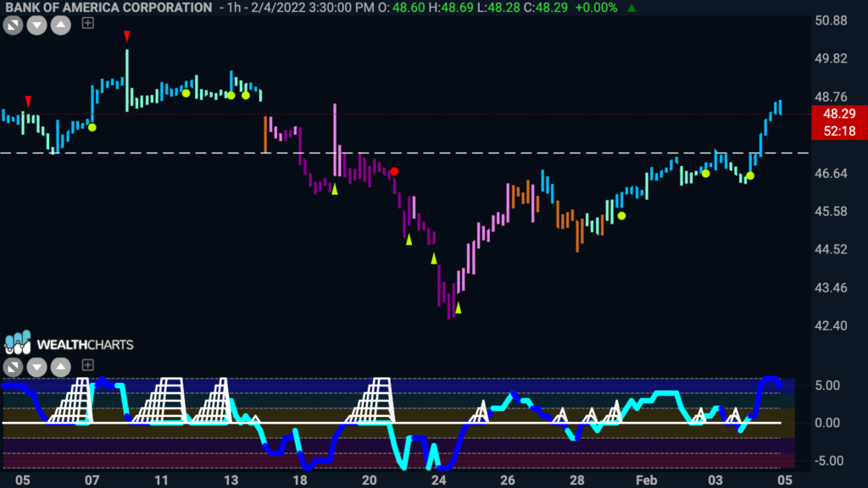Click the 0.00 oscillator axis label

[x=827, y=424]
